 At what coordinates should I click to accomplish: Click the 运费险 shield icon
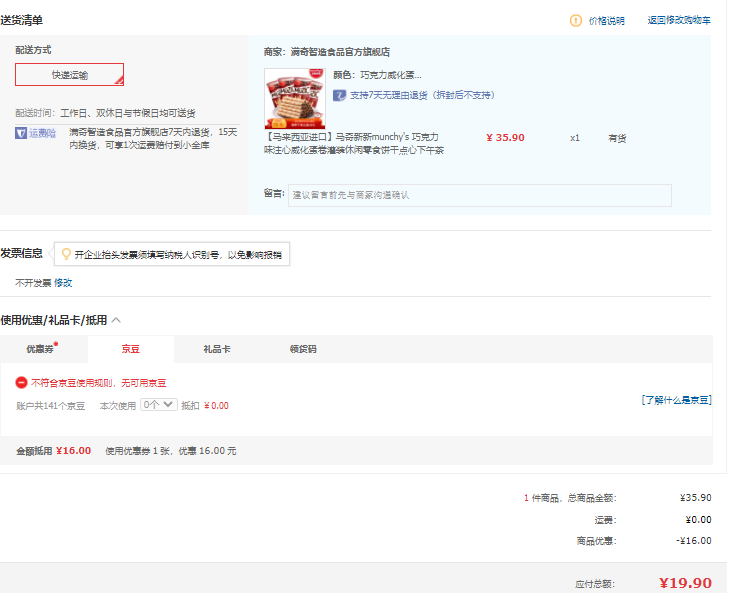pos(21,132)
